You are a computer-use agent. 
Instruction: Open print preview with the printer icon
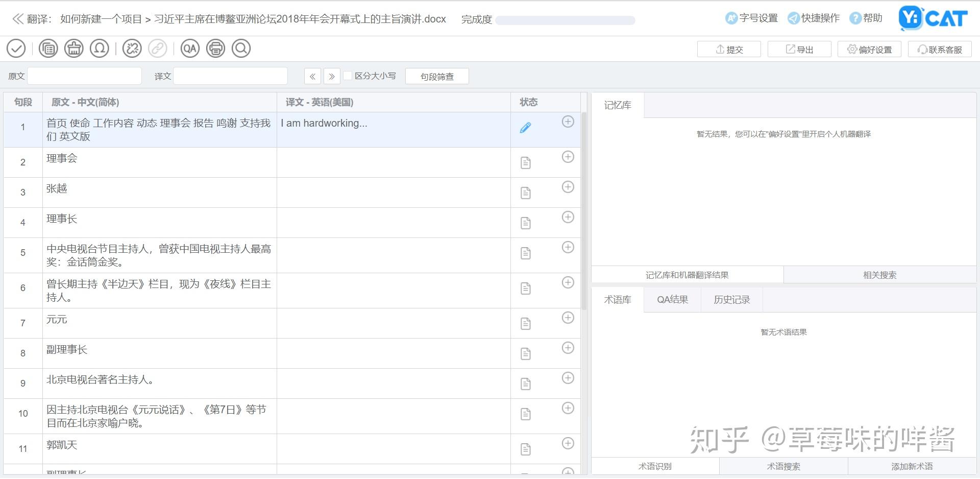click(215, 49)
